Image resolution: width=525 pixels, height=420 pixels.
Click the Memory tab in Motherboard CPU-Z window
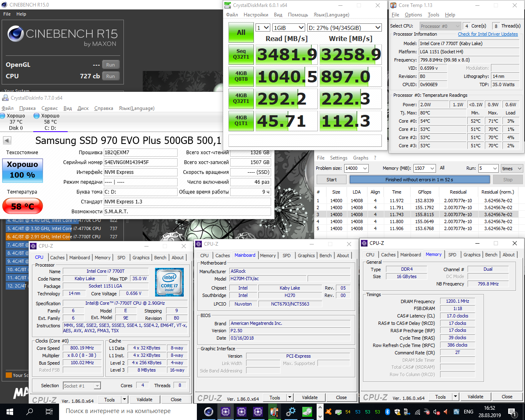coord(268,256)
